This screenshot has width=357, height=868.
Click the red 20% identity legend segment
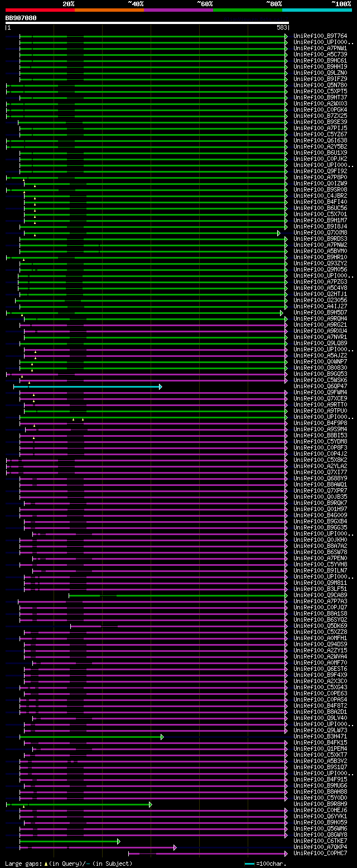click(x=40, y=10)
